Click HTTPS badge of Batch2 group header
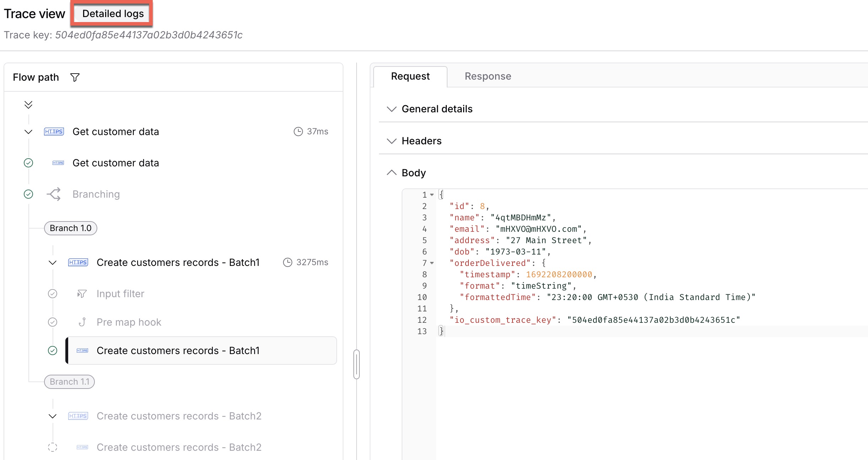The image size is (868, 460). [78, 416]
